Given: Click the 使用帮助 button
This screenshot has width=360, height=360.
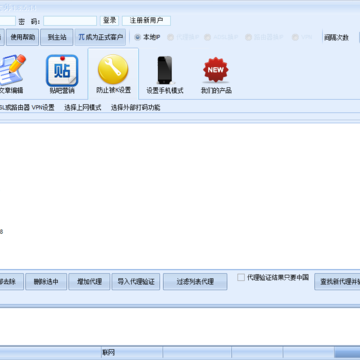Looking at the screenshot, I should point(23,37).
